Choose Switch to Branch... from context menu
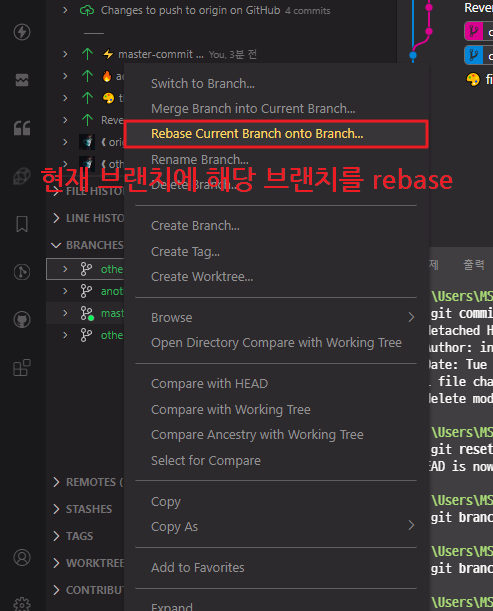Image resolution: width=493 pixels, height=611 pixels. [x=276, y=84]
